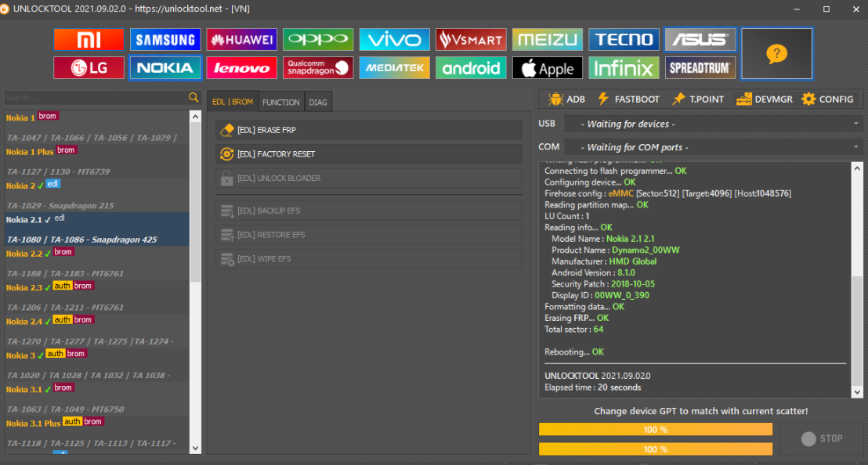Switch to the FUNCTION tab
868x465 pixels.
(280, 102)
